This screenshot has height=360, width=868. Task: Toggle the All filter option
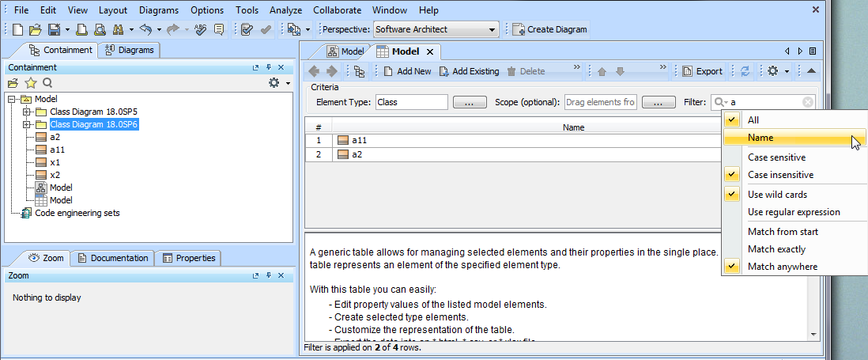pyautogui.click(x=794, y=120)
